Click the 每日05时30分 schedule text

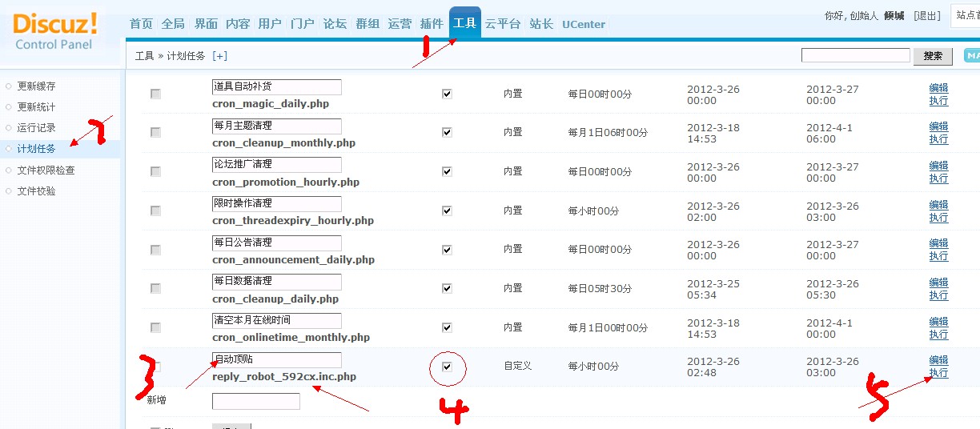tap(600, 288)
